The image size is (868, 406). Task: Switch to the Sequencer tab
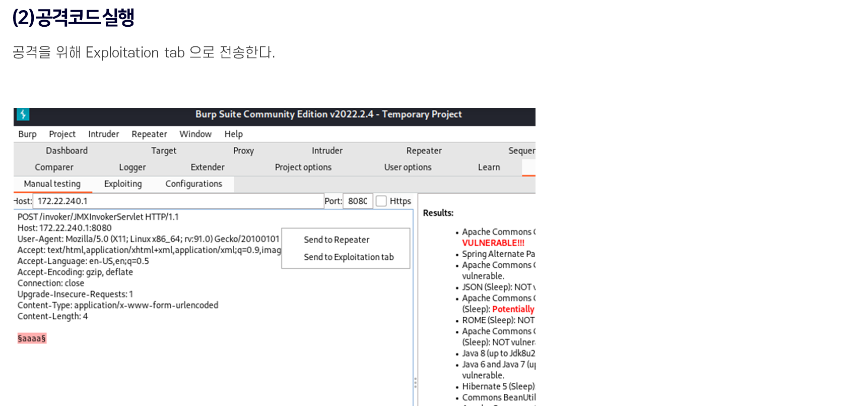[x=521, y=151]
